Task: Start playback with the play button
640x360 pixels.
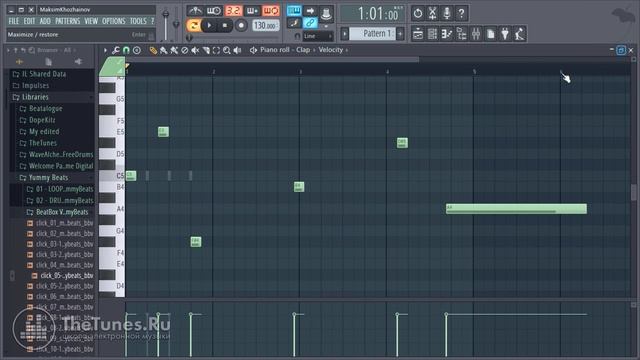Action: pos(209,25)
